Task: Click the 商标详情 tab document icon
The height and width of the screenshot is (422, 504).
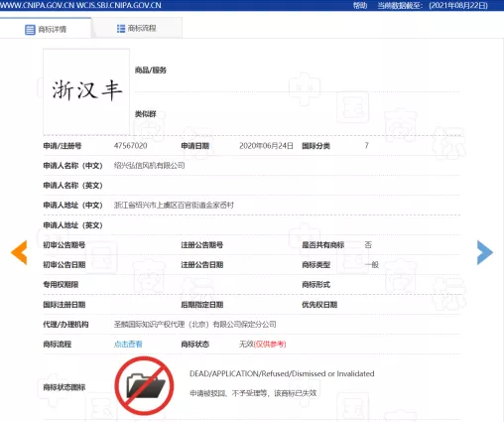Action: (x=30, y=30)
